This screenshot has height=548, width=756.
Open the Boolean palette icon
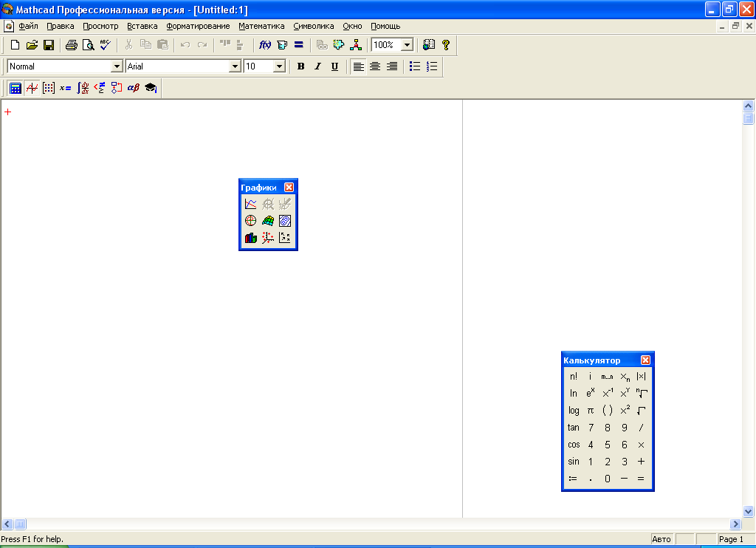(x=100, y=88)
